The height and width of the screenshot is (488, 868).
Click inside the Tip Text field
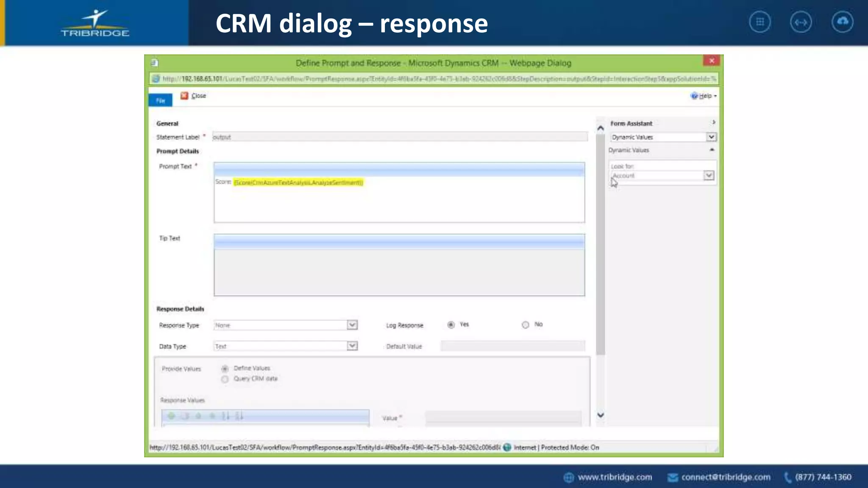399,272
